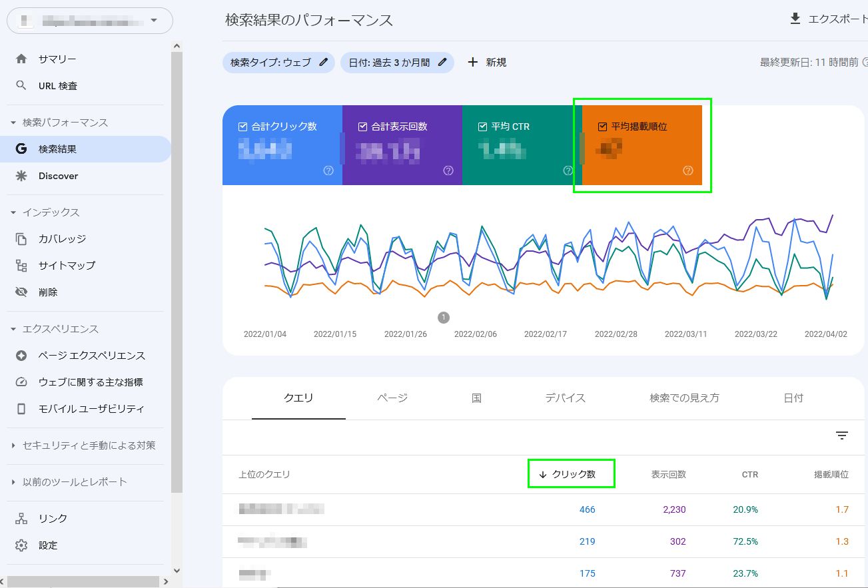Click the 737 impressions value

(677, 573)
